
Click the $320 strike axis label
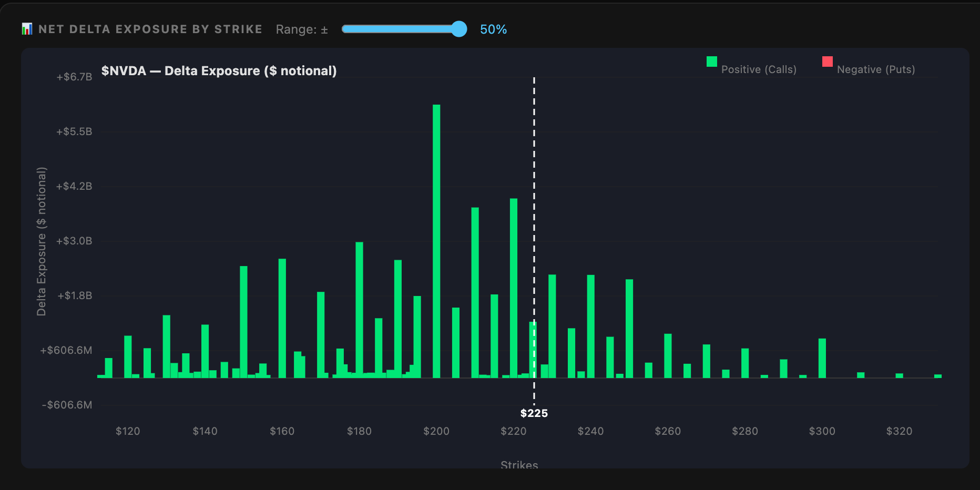900,431
